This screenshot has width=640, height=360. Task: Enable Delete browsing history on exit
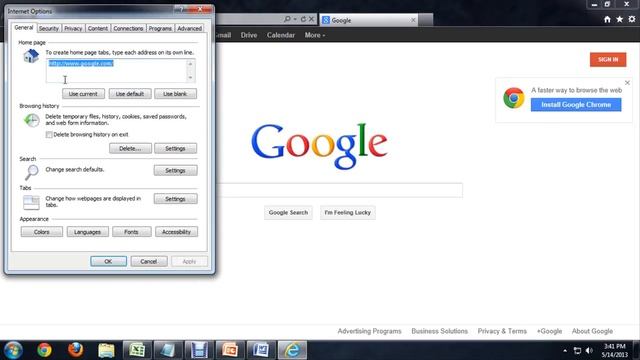point(49,135)
